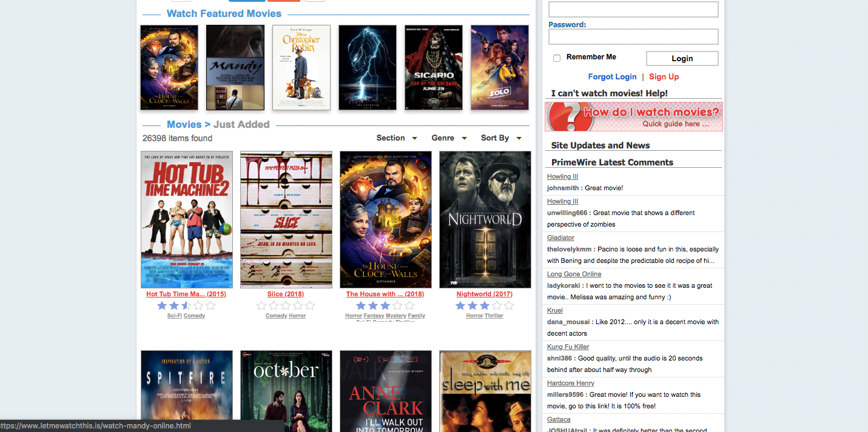
Task: Expand the Genre dropdown
Action: click(x=449, y=138)
